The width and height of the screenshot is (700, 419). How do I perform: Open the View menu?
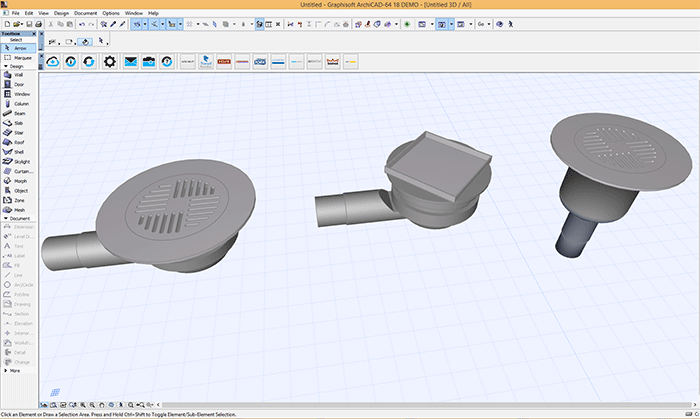[44, 13]
